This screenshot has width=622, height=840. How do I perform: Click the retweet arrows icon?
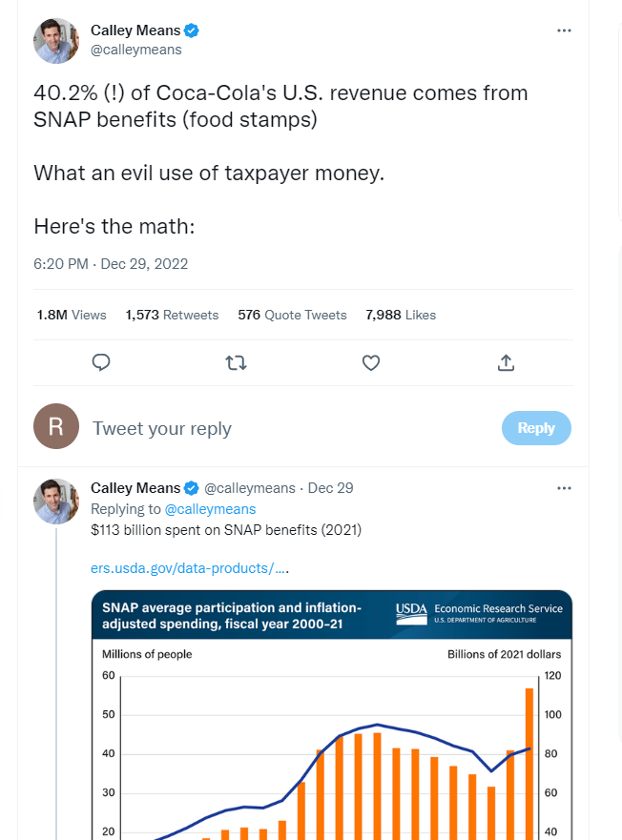coord(236,362)
